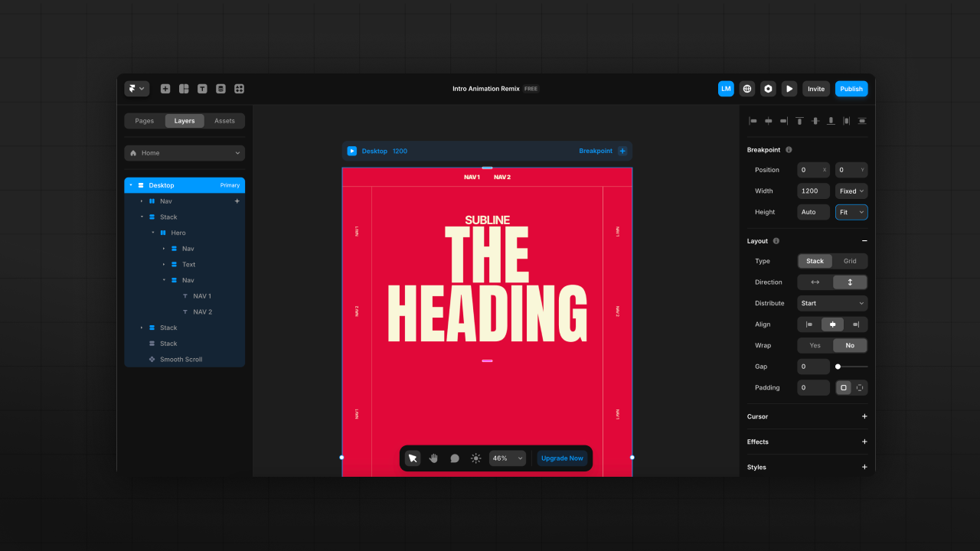Set Wrap to Yes

point(815,345)
